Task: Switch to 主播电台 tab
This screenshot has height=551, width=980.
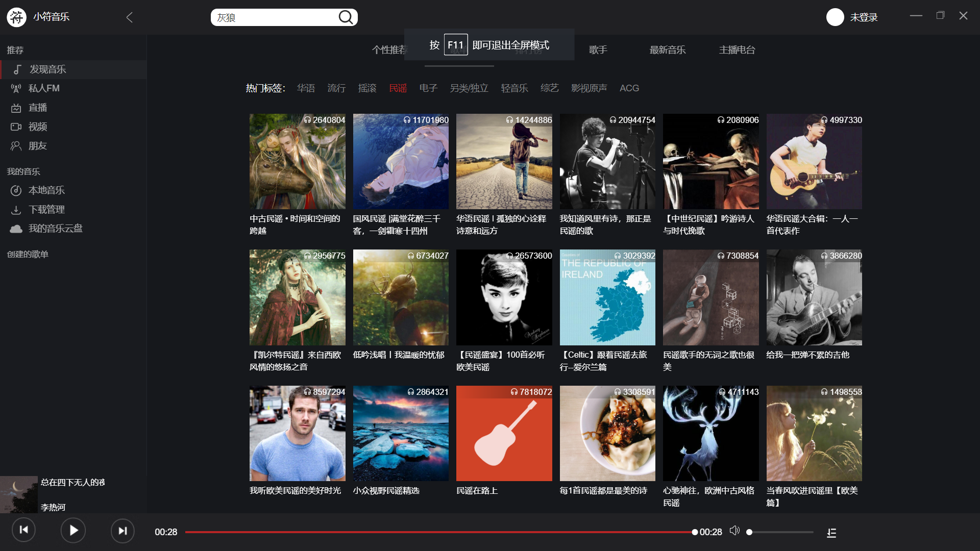Action: 737,50
